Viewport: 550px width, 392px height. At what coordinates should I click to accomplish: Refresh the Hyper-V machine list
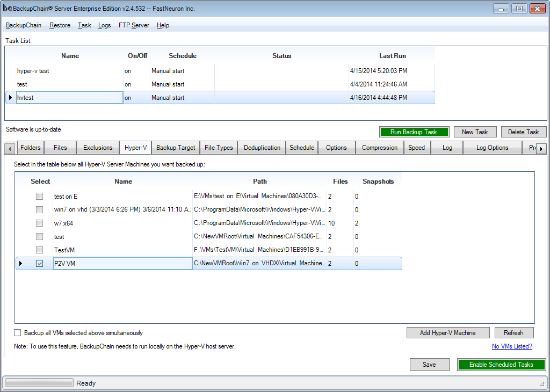514,333
